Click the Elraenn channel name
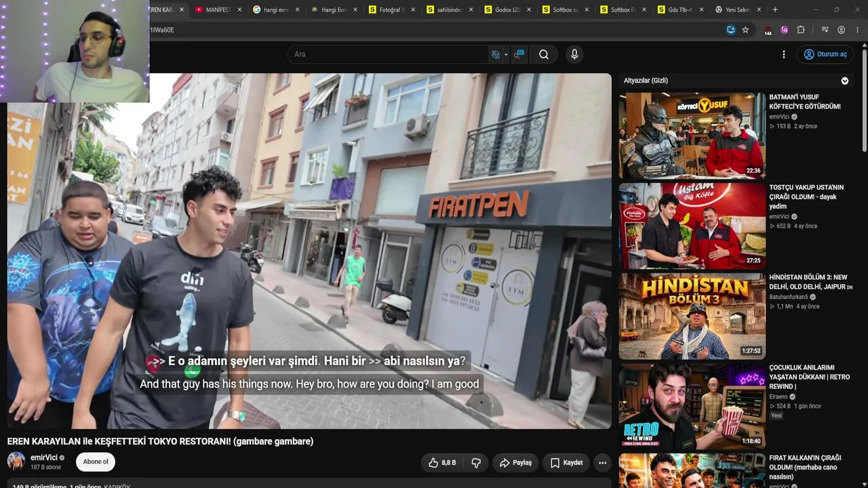868x488 pixels. 779,396
